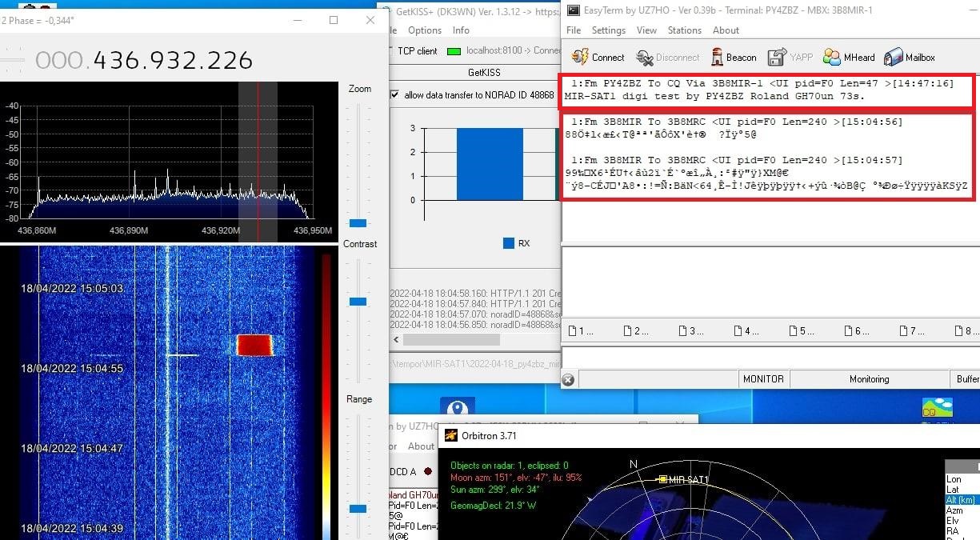The height and width of the screenshot is (540, 980).
Task: Open the View menu in EasyTerm
Action: tap(646, 30)
